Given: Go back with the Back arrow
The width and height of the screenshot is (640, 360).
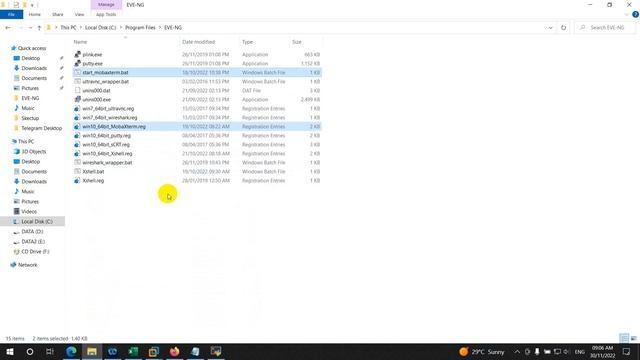Looking at the screenshot, I should click(x=8, y=28).
